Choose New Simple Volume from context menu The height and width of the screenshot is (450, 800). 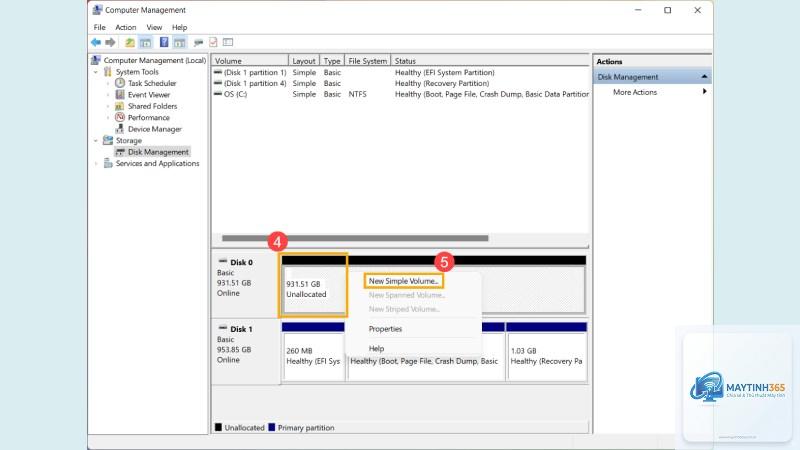point(404,281)
